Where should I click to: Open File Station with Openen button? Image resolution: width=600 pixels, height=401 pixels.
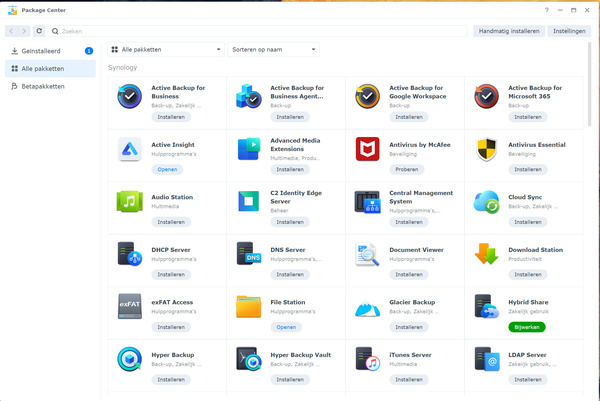pos(286,327)
